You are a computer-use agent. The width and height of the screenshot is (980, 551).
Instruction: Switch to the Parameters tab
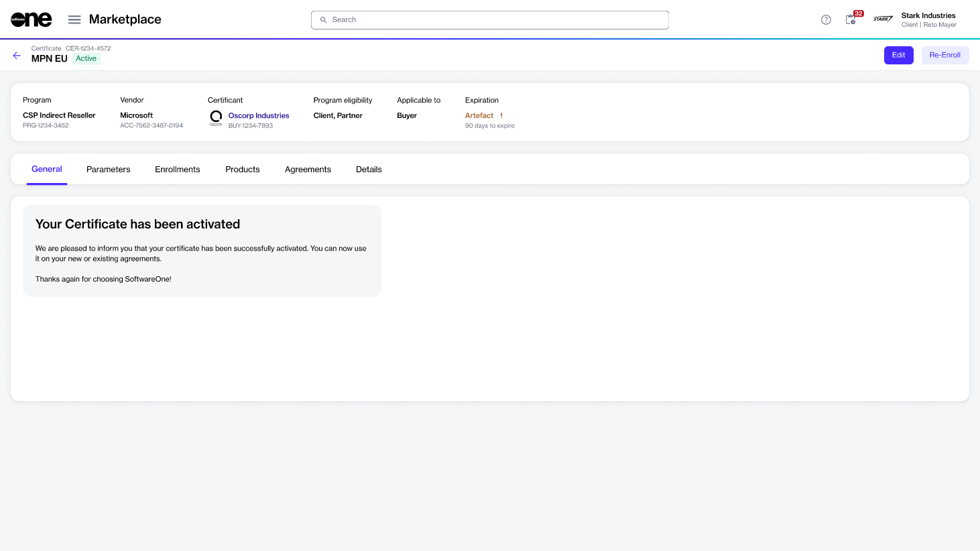pos(108,170)
